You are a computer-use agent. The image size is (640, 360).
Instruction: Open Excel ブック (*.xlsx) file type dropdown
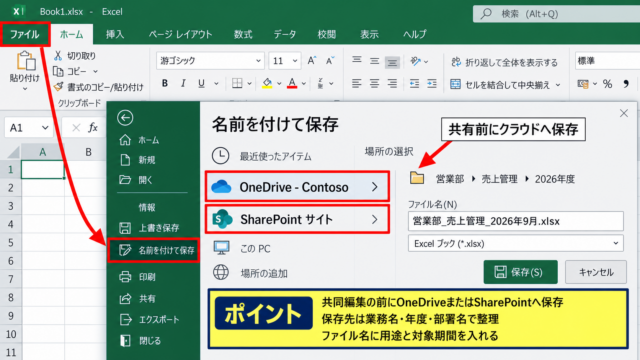516,244
